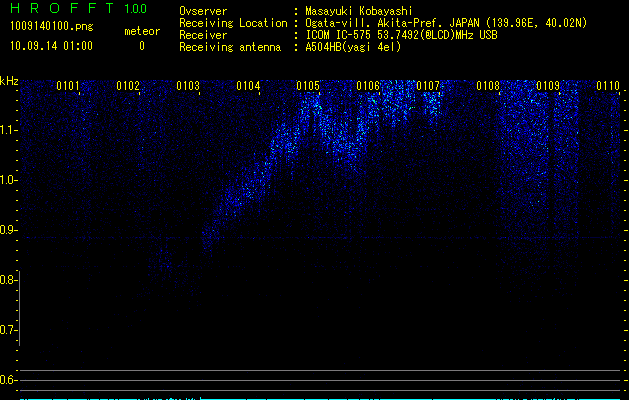Click the 0103 time marker
629x400 pixels.
pos(188,86)
